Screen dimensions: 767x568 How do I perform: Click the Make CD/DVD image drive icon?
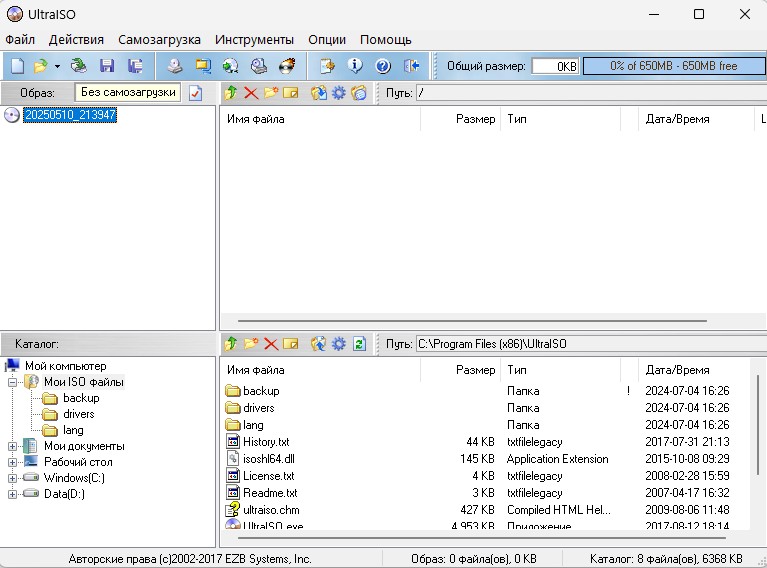pos(175,66)
